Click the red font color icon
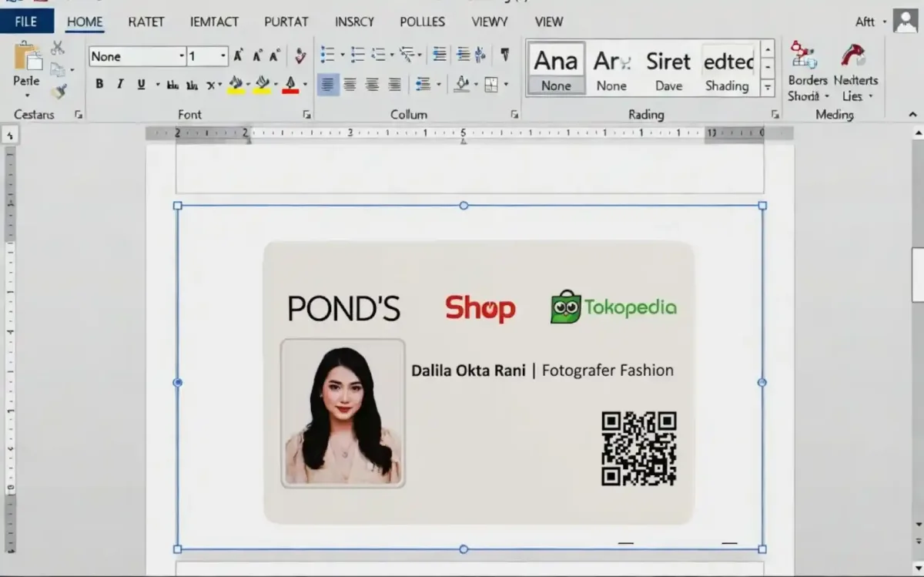The image size is (924, 577). pos(290,84)
